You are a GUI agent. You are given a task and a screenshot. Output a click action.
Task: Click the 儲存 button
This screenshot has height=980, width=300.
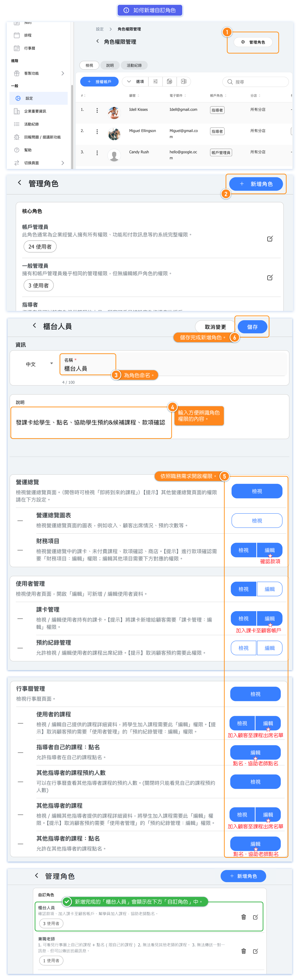click(x=252, y=326)
